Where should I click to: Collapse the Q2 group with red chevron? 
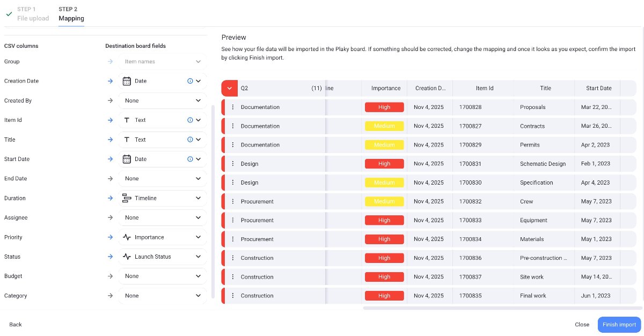[x=230, y=88]
